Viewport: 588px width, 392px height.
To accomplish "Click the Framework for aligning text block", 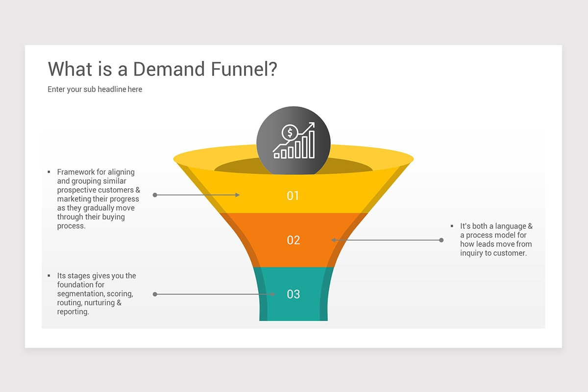I will click(x=98, y=198).
